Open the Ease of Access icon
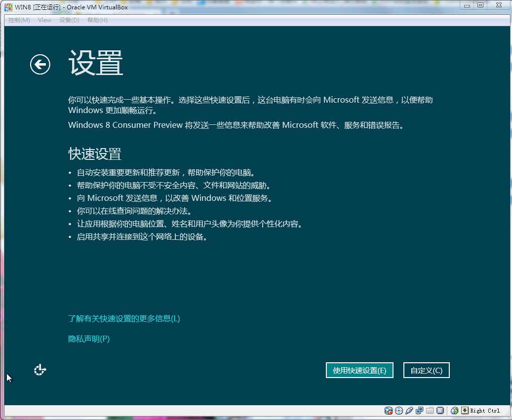 pos(40,370)
